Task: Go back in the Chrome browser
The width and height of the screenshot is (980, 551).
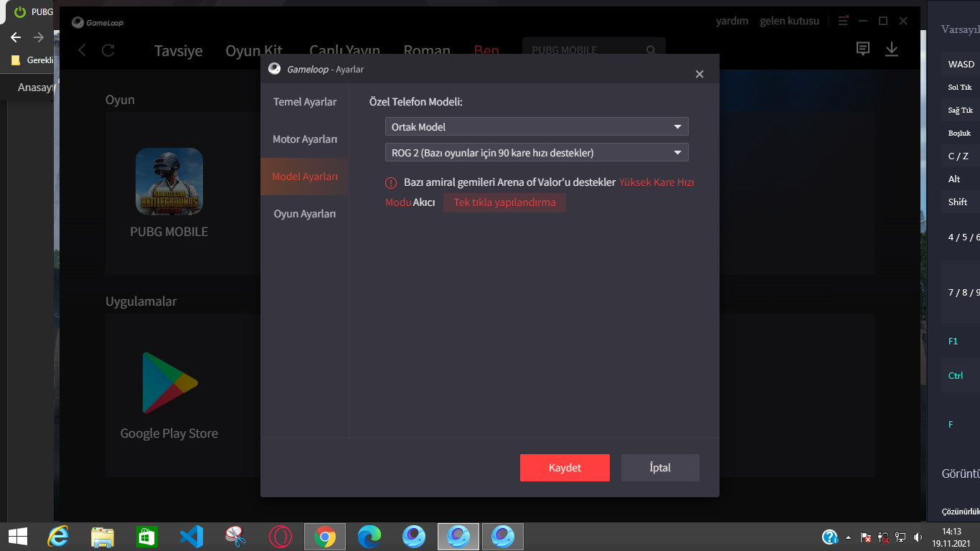Action: click(16, 37)
